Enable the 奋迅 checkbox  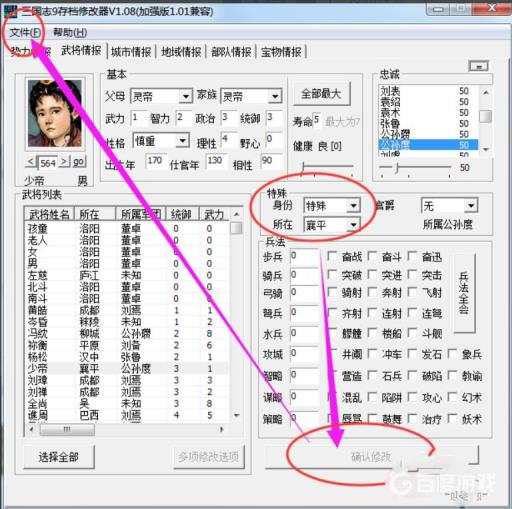(412, 256)
